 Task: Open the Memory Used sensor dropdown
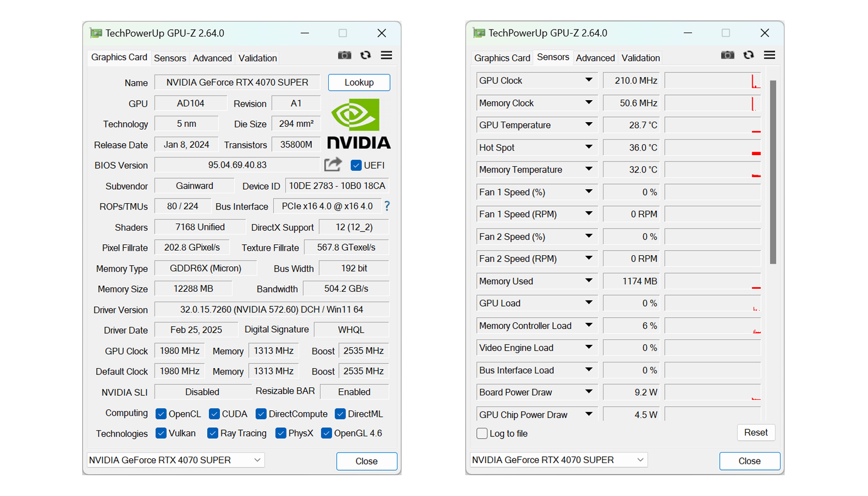point(589,281)
